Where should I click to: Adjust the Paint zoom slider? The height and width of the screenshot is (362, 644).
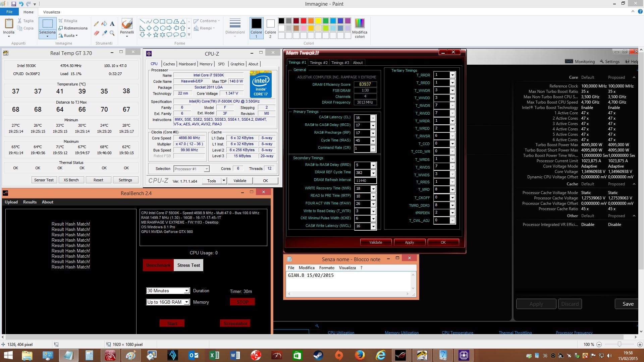coord(619,344)
